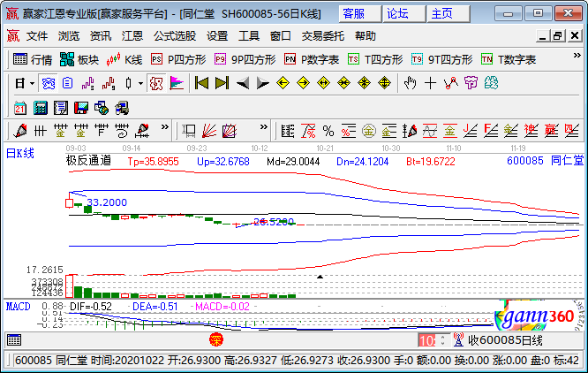Select the red J angle-lines tool
Viewport: 588px width, 373px height.
click(x=471, y=131)
